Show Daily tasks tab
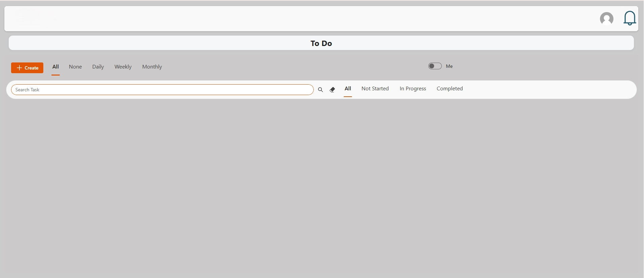This screenshot has width=644, height=278. (98, 67)
